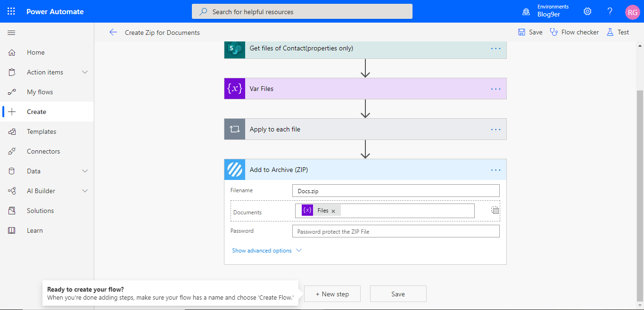Image resolution: width=644 pixels, height=310 pixels.
Task: Open the help question mark menu
Action: click(610, 11)
